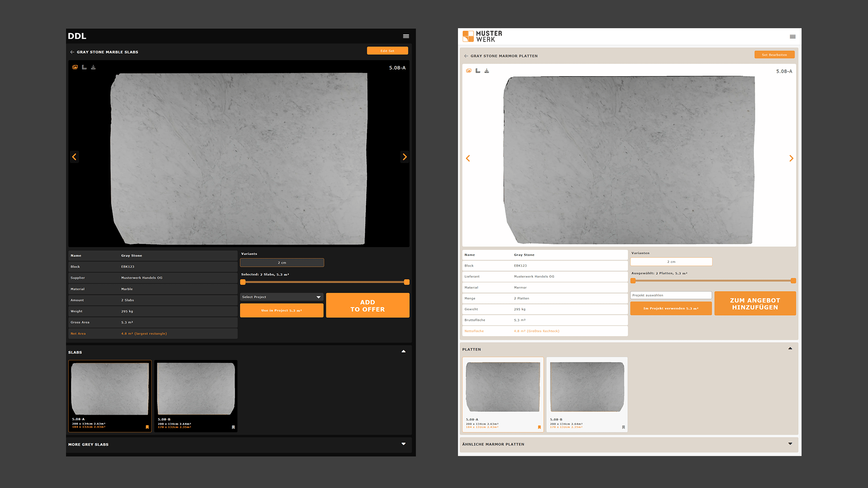Open the Select Project dropdown
The height and width of the screenshot is (488, 868).
pyautogui.click(x=281, y=297)
